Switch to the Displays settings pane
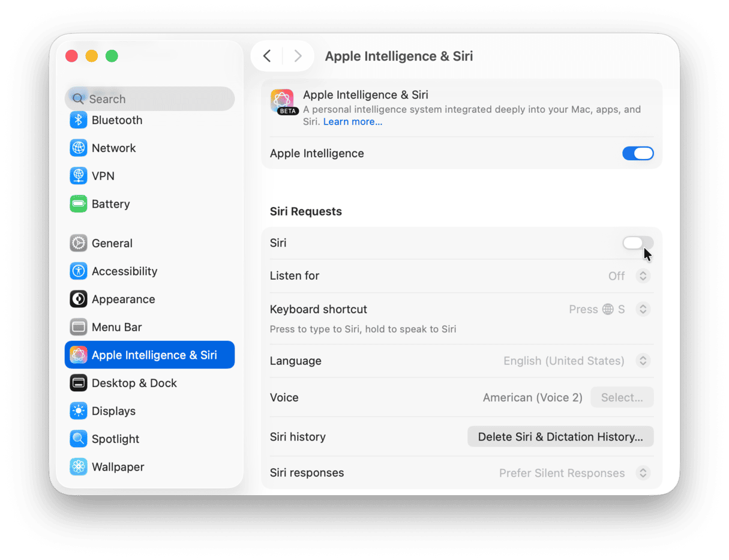This screenshot has width=729, height=560. (113, 411)
